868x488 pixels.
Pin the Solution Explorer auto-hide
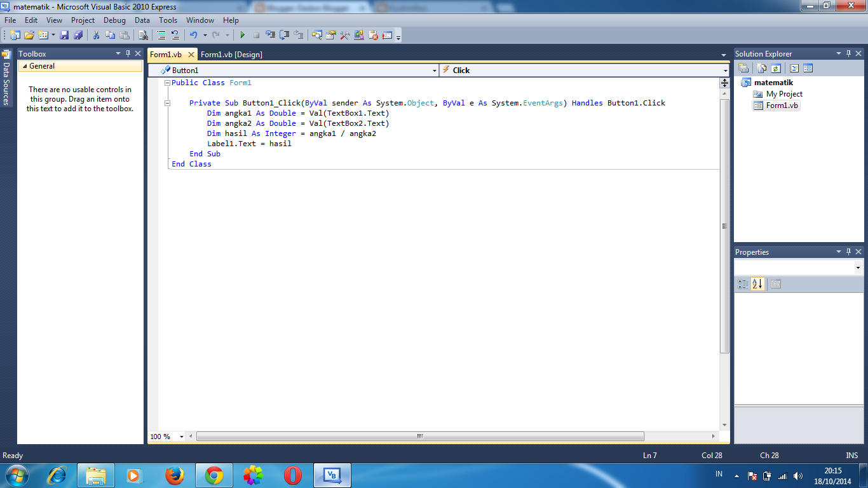tap(849, 53)
